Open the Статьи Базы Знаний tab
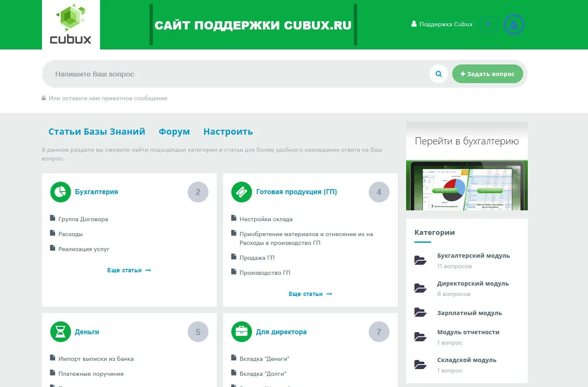Image resolution: width=588 pixels, height=387 pixels. [x=97, y=132]
